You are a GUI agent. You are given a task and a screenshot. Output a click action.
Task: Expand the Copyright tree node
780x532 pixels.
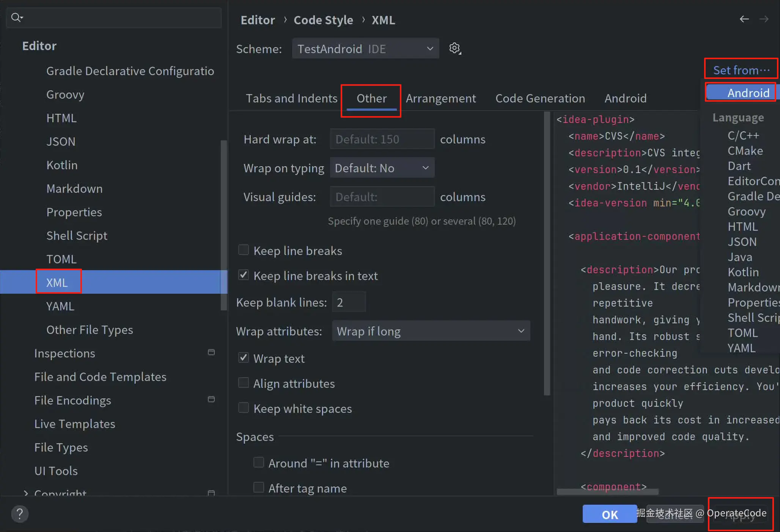point(26,493)
